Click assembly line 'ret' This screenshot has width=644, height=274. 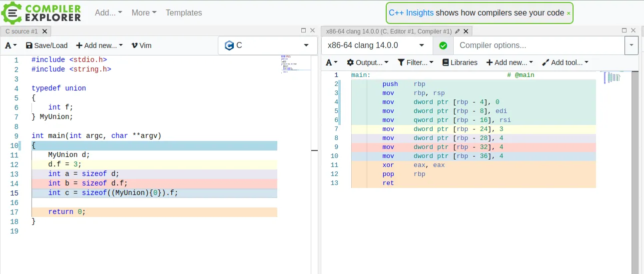pos(388,183)
